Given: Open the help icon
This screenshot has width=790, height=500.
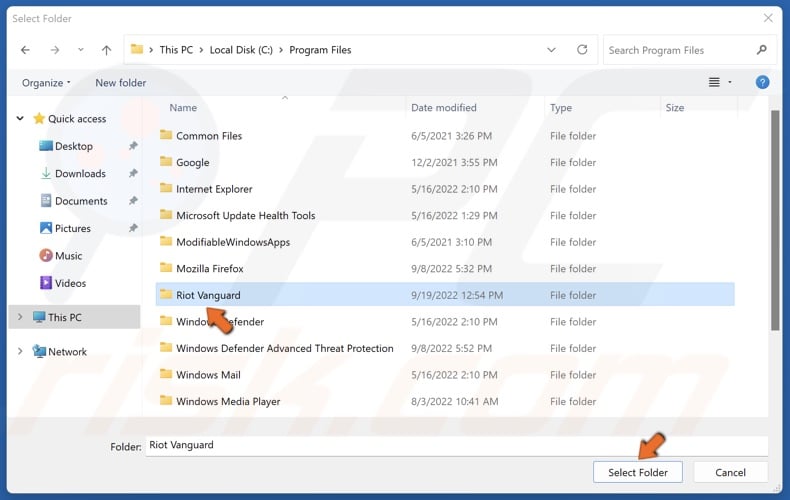Looking at the screenshot, I should tap(762, 82).
